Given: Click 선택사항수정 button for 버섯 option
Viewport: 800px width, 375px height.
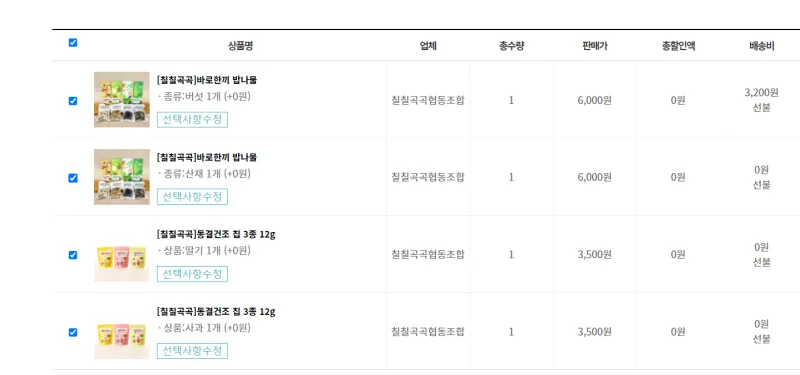Looking at the screenshot, I should 192,119.
